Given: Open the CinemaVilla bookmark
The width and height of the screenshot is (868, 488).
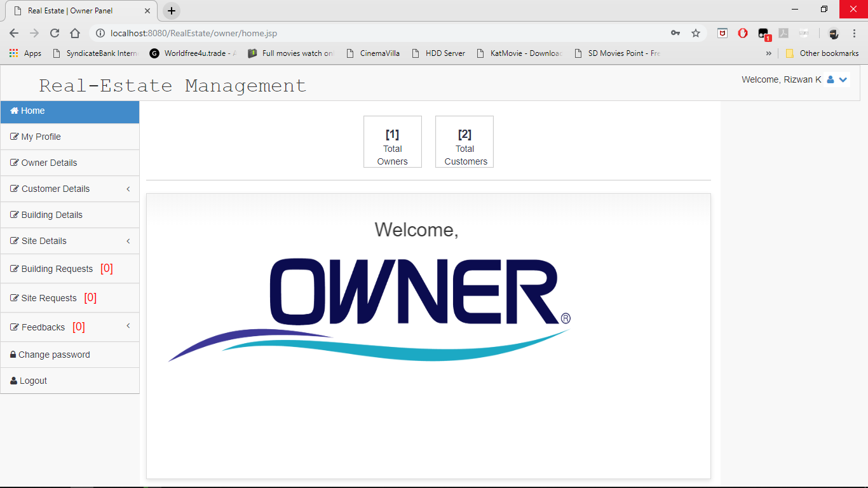Looking at the screenshot, I should (373, 53).
